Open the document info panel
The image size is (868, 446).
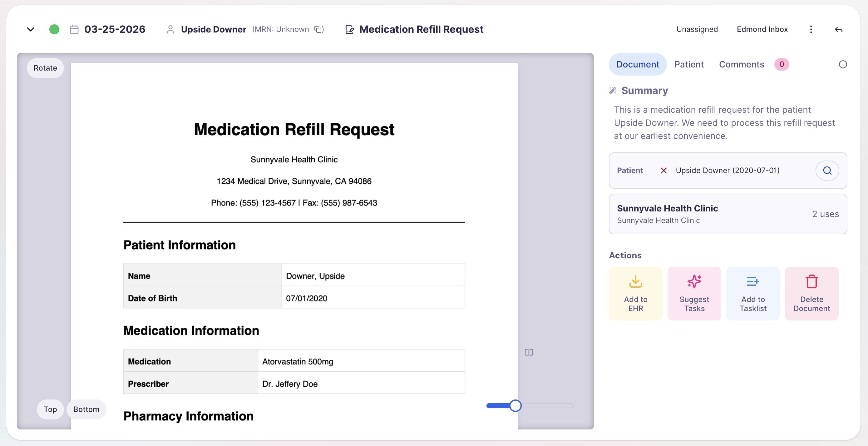[843, 64]
